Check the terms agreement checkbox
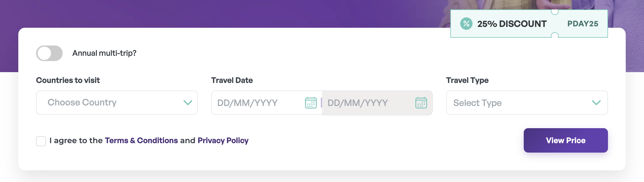 click(x=41, y=141)
